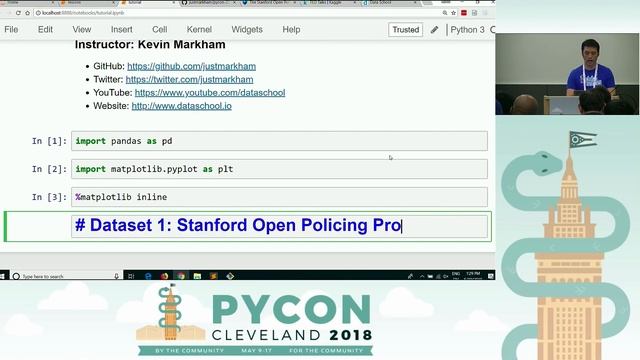Viewport: 640px width, 360px height.
Task: Click the browser home icon
Action: pos(27,13)
